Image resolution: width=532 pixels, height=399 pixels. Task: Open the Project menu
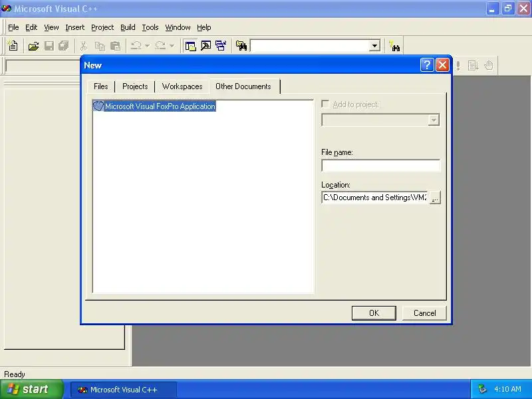click(102, 27)
